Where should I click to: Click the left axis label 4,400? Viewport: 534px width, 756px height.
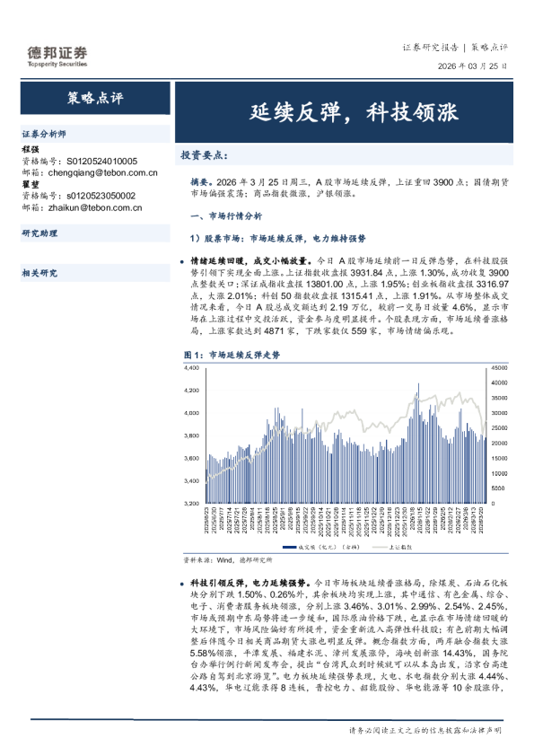[191, 368]
